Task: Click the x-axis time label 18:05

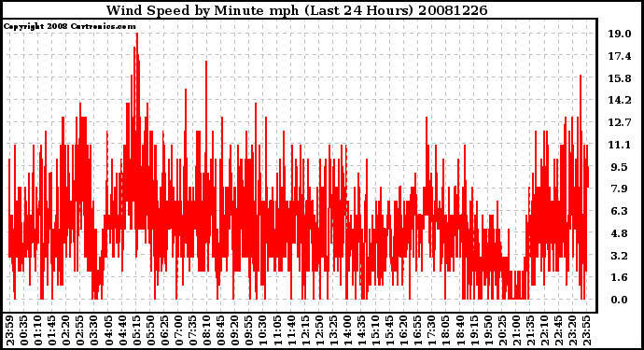Action: pyautogui.click(x=446, y=331)
